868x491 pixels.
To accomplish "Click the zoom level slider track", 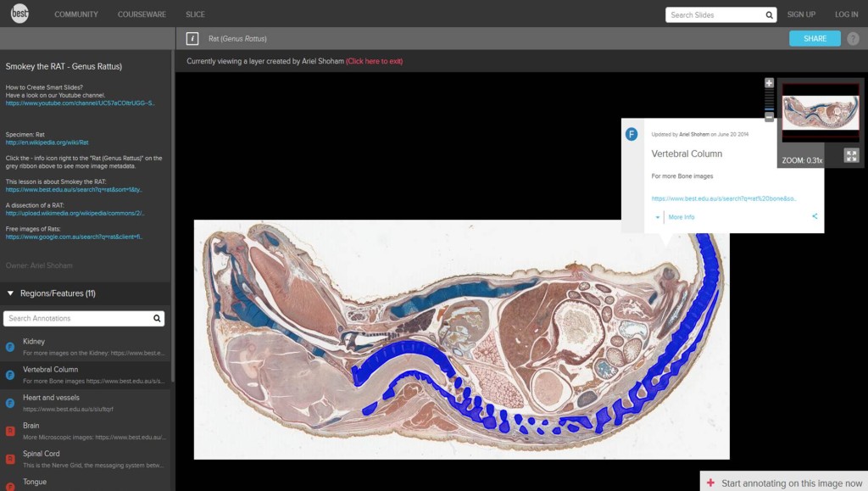I will (769, 100).
